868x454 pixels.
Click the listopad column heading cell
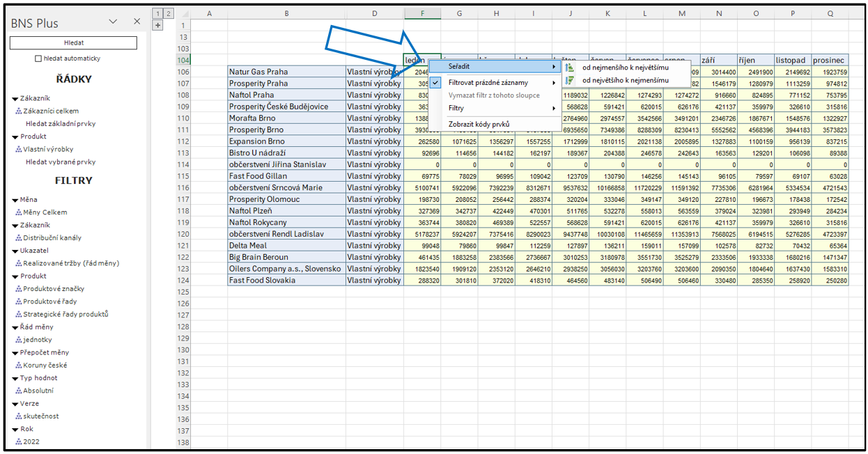(x=793, y=60)
